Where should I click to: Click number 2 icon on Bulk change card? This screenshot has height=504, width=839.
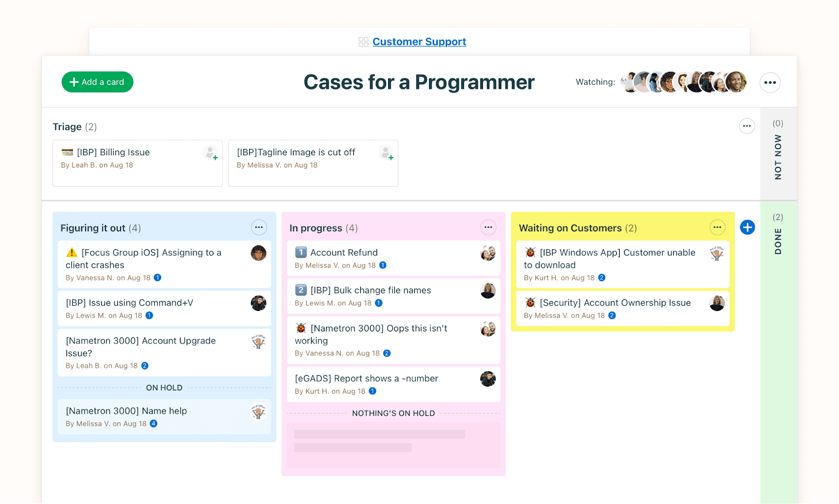click(300, 290)
